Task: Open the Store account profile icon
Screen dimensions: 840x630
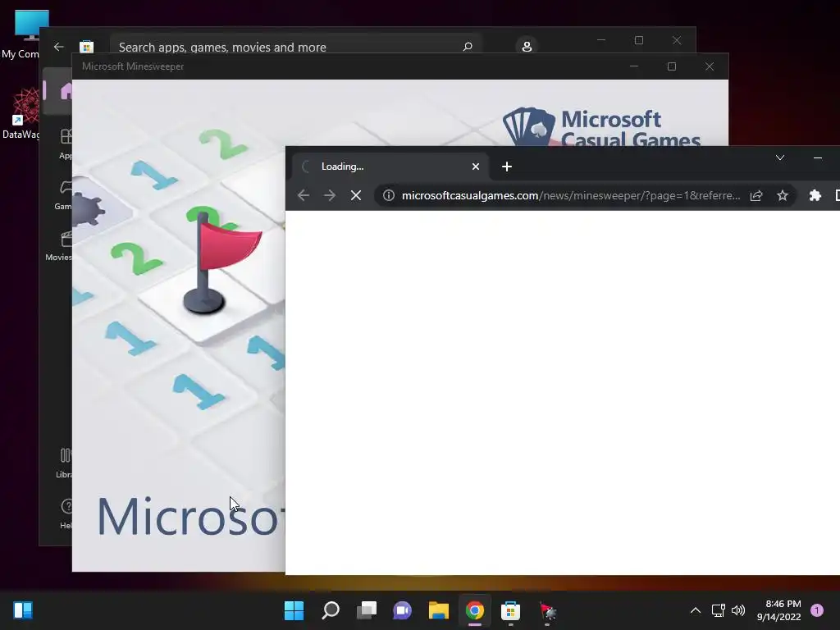Action: click(527, 46)
